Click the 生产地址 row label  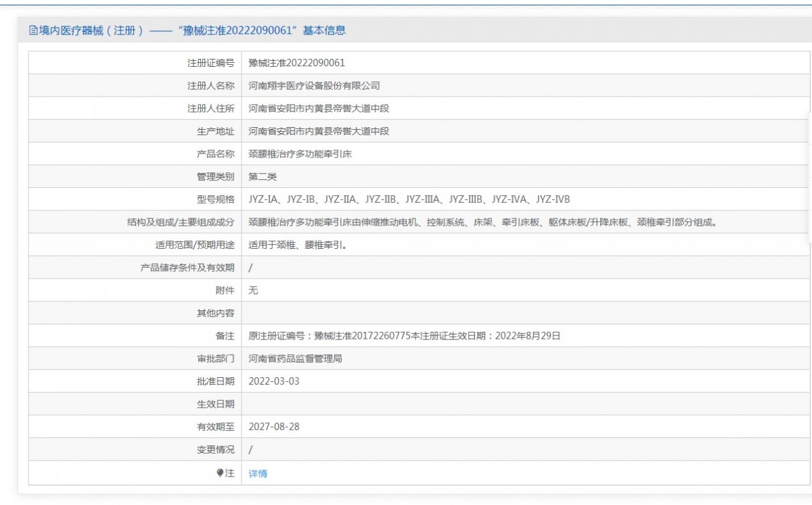pyautogui.click(x=215, y=131)
